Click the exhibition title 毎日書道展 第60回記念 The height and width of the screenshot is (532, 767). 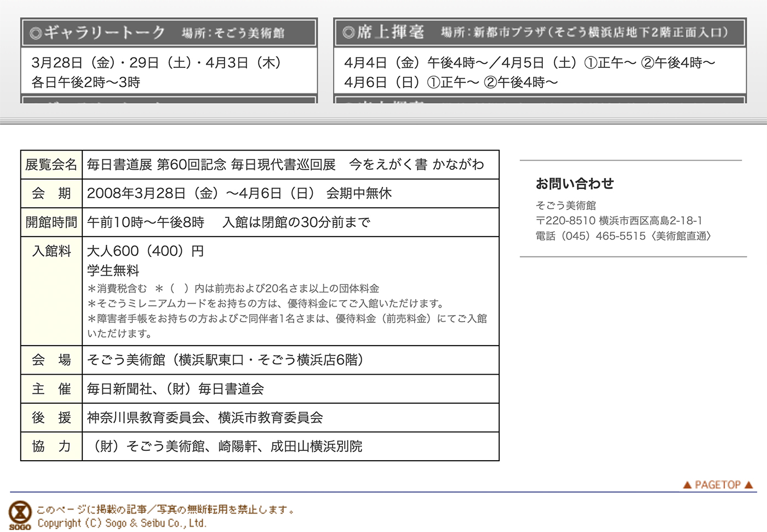point(156,164)
